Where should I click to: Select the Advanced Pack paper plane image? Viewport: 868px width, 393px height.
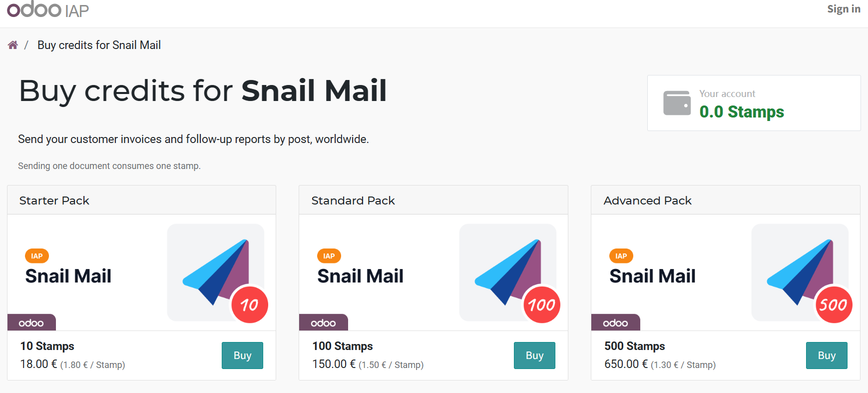[800, 272]
